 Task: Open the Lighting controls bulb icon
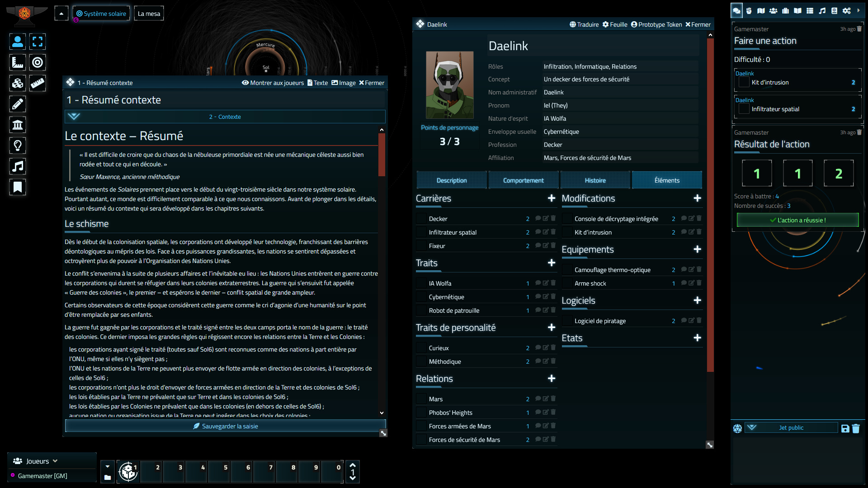coord(18,145)
